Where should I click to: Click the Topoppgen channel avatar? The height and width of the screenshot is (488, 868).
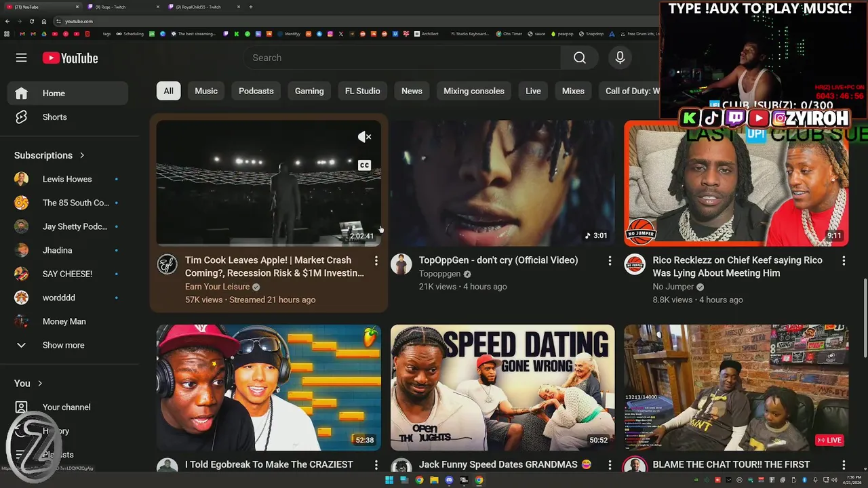point(401,264)
